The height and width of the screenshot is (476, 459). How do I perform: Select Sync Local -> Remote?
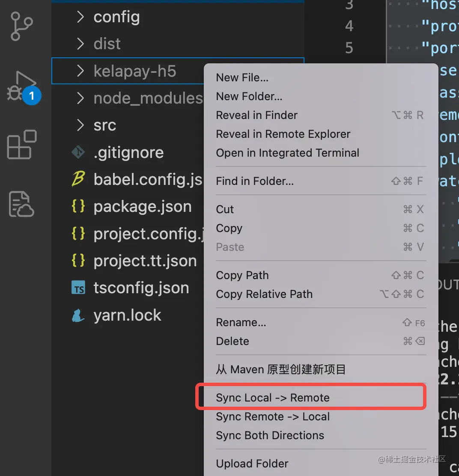coord(321,398)
